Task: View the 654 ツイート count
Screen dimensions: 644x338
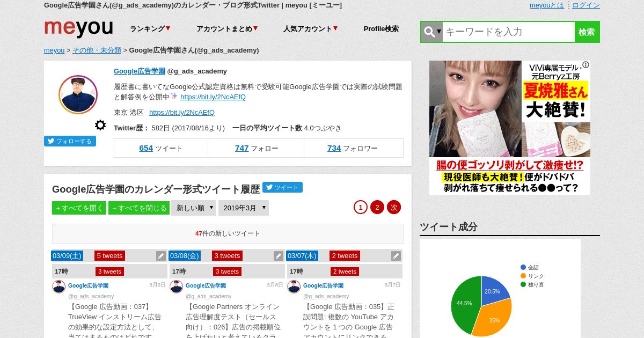Action: coord(161,148)
